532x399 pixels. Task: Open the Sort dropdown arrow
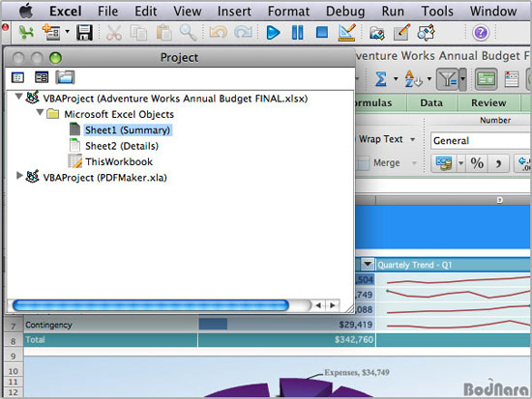(x=429, y=79)
